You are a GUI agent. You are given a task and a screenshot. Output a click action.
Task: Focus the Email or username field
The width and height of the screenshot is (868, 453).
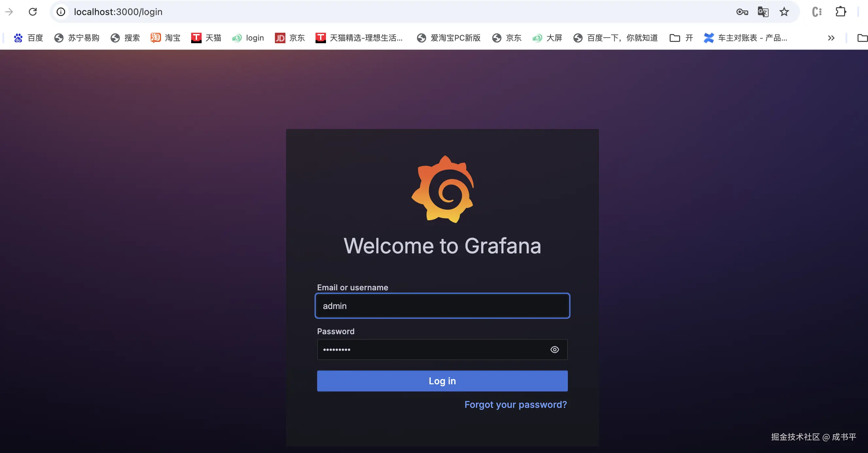tap(442, 306)
